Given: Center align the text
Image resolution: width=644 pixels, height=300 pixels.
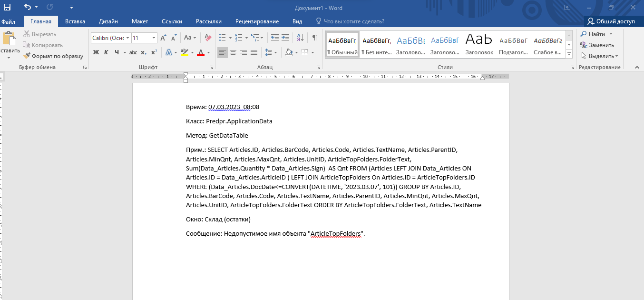Looking at the screenshot, I should tap(233, 52).
